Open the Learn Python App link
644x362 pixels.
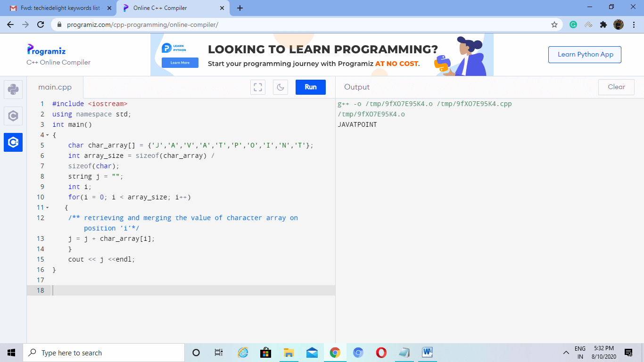(x=585, y=54)
